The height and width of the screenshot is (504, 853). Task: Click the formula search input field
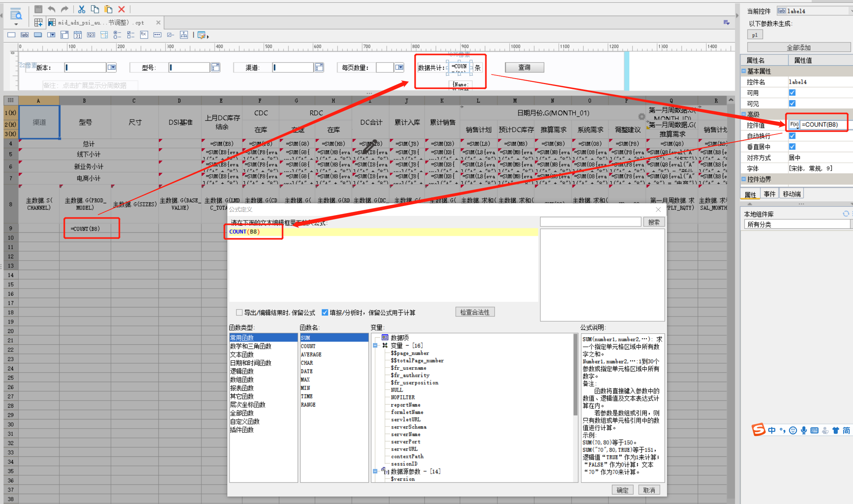(x=591, y=222)
